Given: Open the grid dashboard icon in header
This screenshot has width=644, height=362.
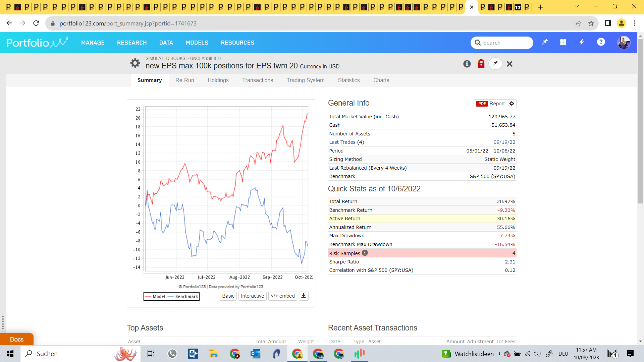Looking at the screenshot, I should [x=563, y=42].
